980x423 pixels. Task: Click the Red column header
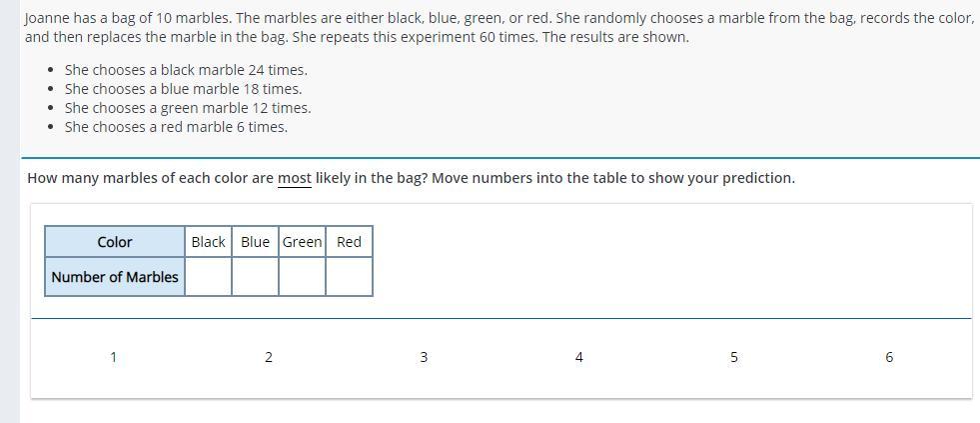[x=349, y=242]
